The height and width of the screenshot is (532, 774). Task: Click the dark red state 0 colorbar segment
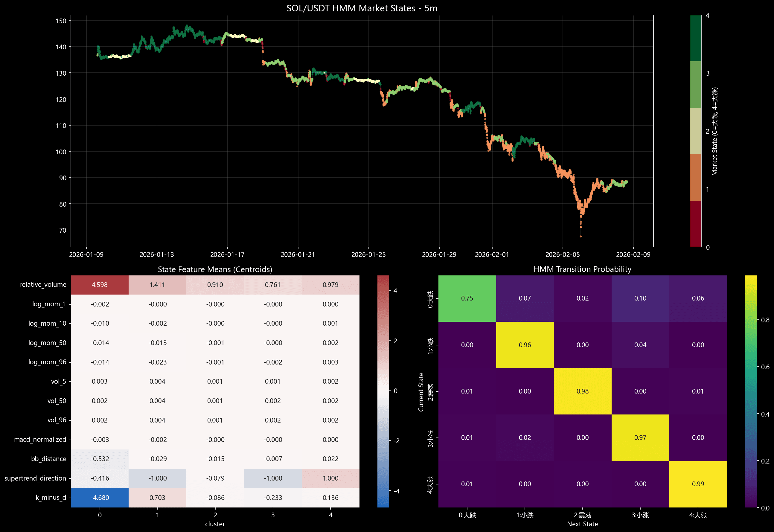pyautogui.click(x=695, y=224)
